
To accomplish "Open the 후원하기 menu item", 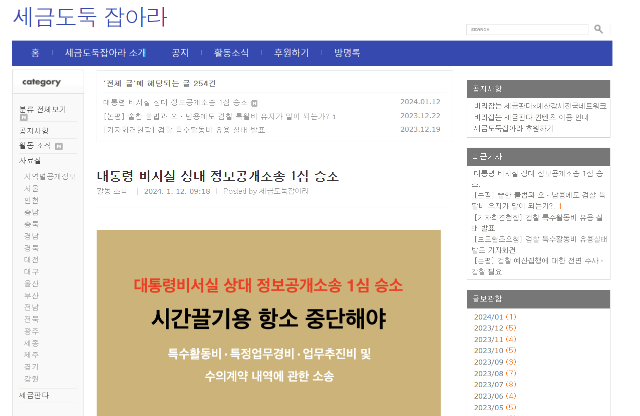I will point(290,53).
